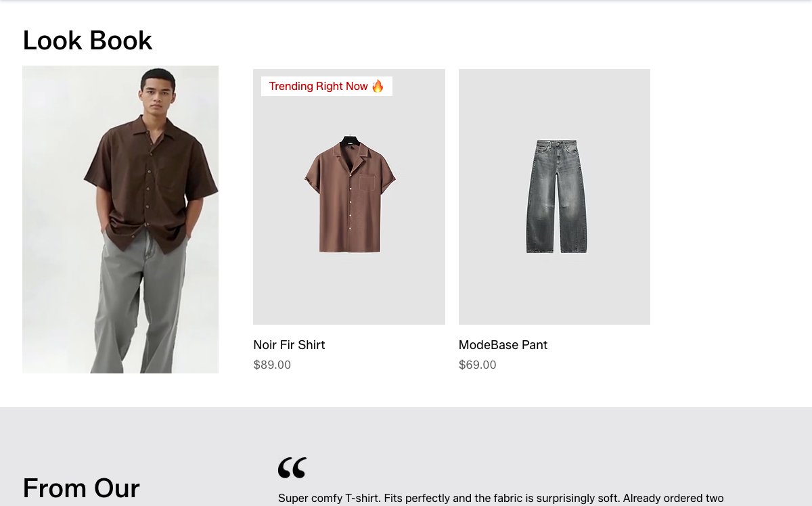Click the waistband of the jeans product image
Viewport: 812px width, 506px height.
[x=557, y=144]
